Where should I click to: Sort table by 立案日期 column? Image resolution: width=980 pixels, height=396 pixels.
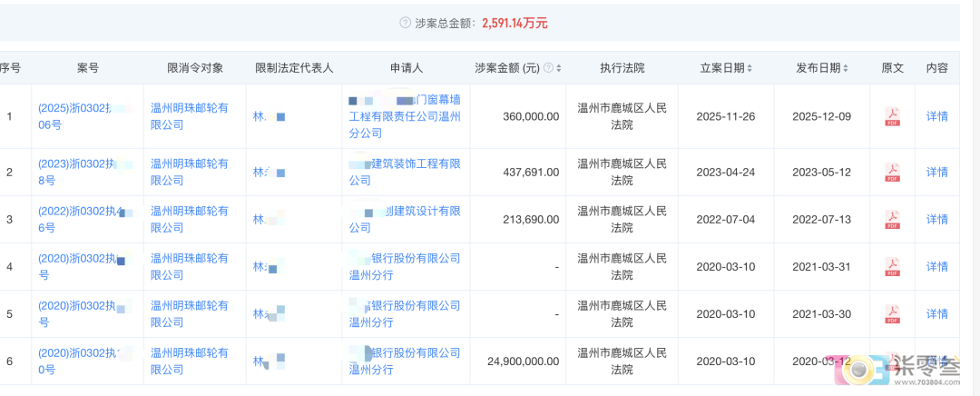(750, 68)
